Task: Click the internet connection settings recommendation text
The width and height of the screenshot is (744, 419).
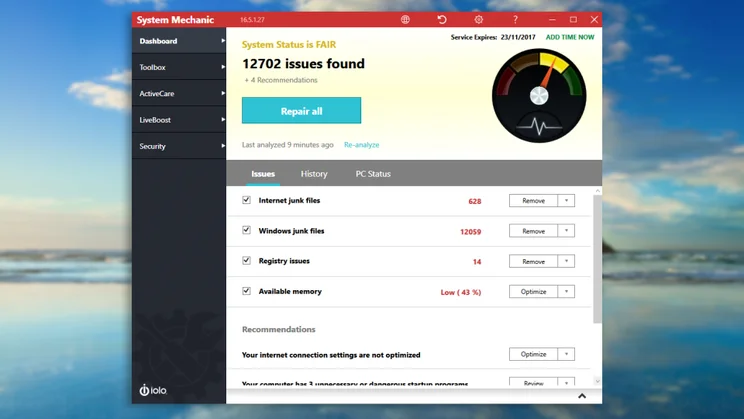Action: click(x=331, y=355)
